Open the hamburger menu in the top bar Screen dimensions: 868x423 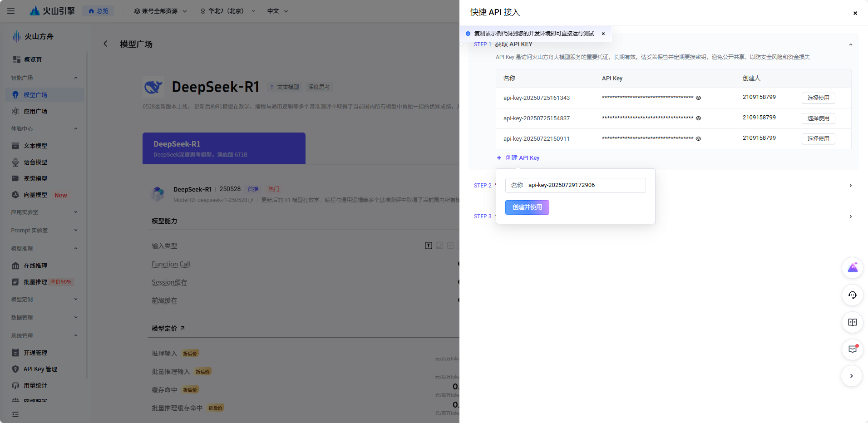pos(11,11)
